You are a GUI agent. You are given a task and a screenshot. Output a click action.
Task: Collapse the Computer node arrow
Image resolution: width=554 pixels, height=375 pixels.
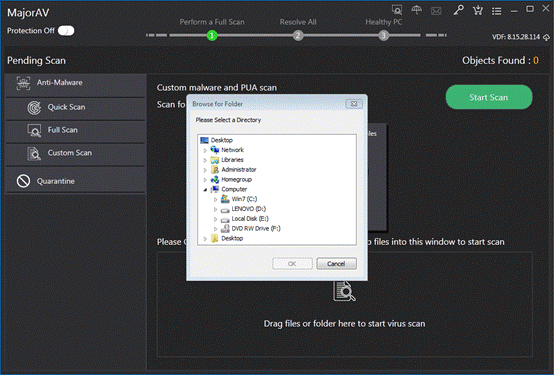click(x=205, y=190)
